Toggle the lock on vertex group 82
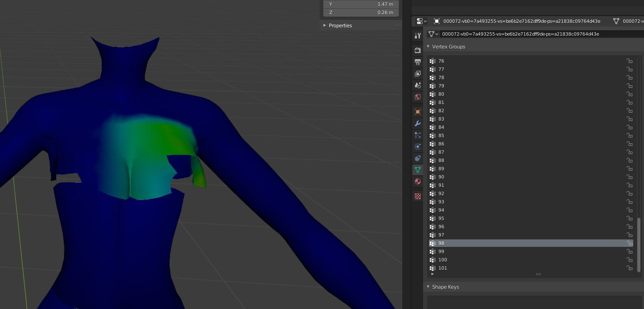 point(630,111)
